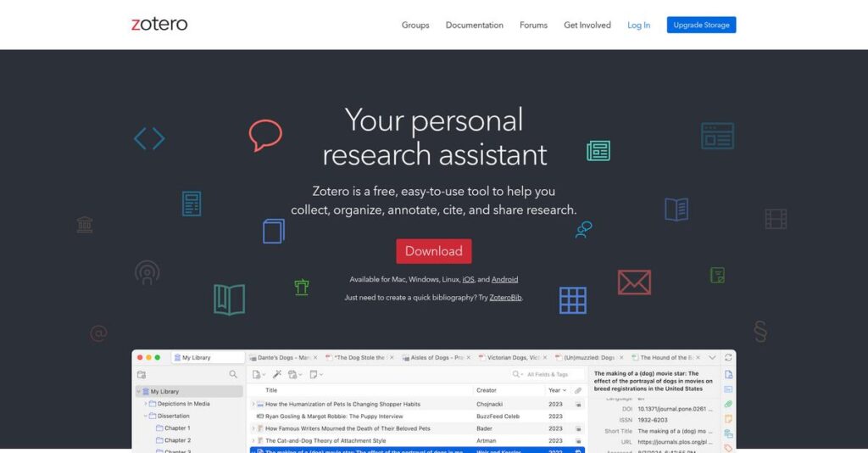Switch to "The Dog Stole the" tab

(359, 358)
